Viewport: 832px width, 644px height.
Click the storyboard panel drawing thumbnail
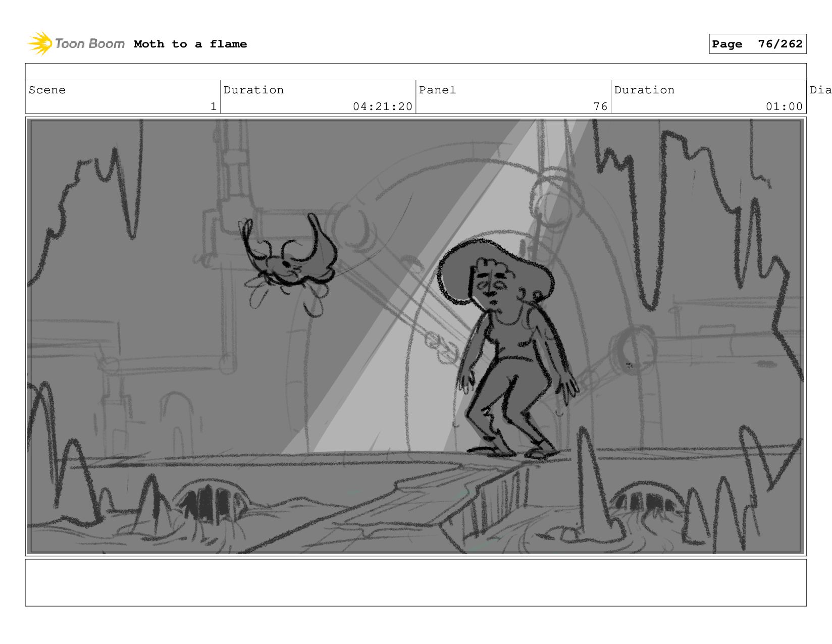(415, 336)
